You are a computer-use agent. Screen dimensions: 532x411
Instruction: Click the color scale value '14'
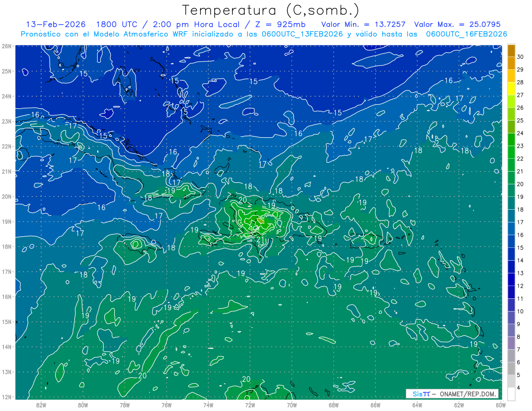pos(520,260)
